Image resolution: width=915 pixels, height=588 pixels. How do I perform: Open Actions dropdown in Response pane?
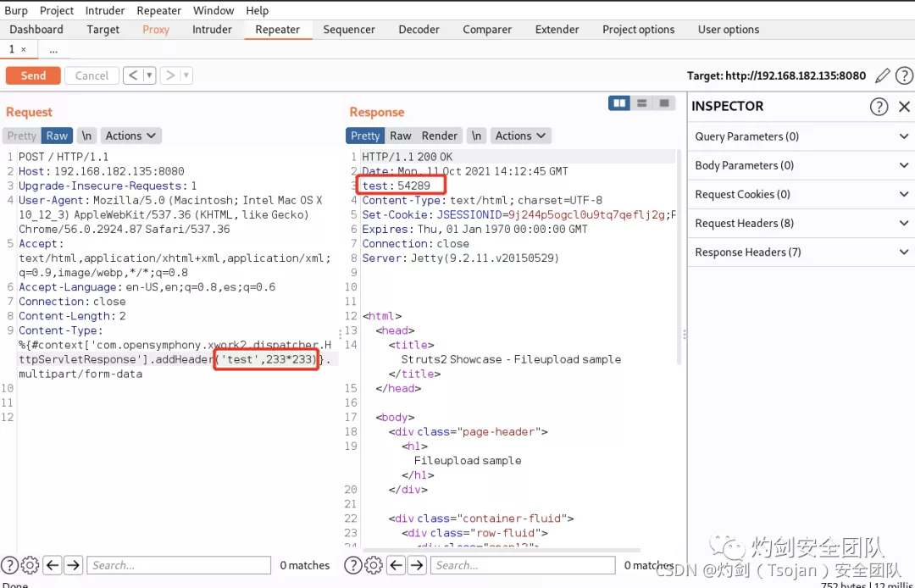[x=520, y=136]
